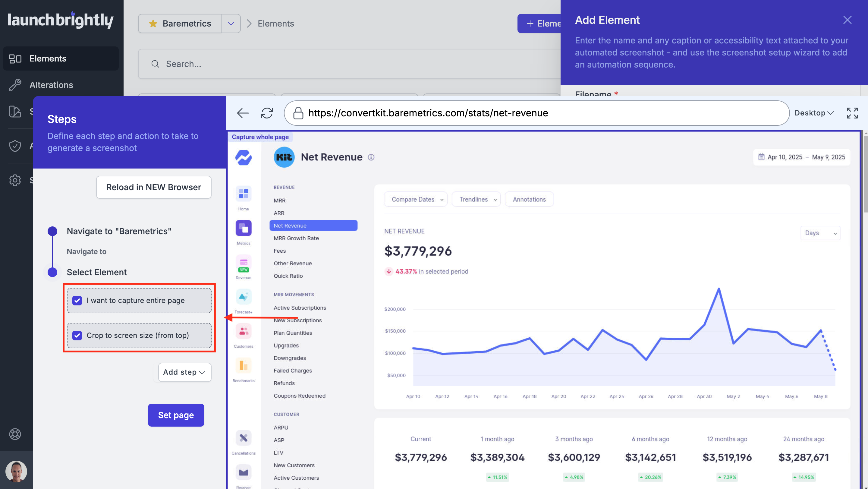Open Other Revenue metric
Screen dimensions: 868x489
pyautogui.click(x=292, y=263)
